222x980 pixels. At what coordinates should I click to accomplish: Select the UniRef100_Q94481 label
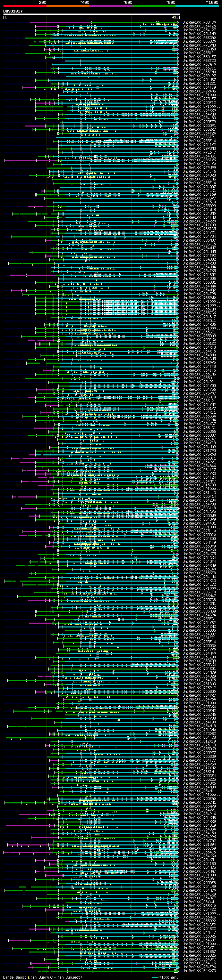tap(199, 523)
